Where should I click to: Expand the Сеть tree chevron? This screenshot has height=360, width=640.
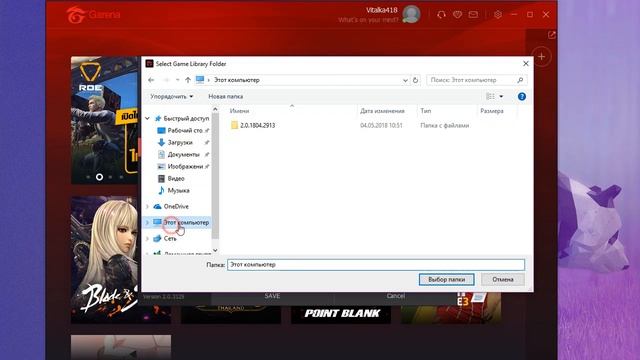(x=148, y=239)
